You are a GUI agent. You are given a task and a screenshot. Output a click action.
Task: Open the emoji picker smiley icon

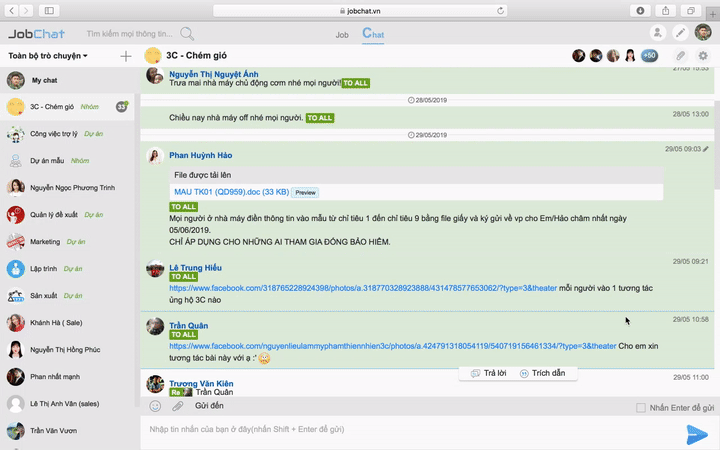coord(155,407)
